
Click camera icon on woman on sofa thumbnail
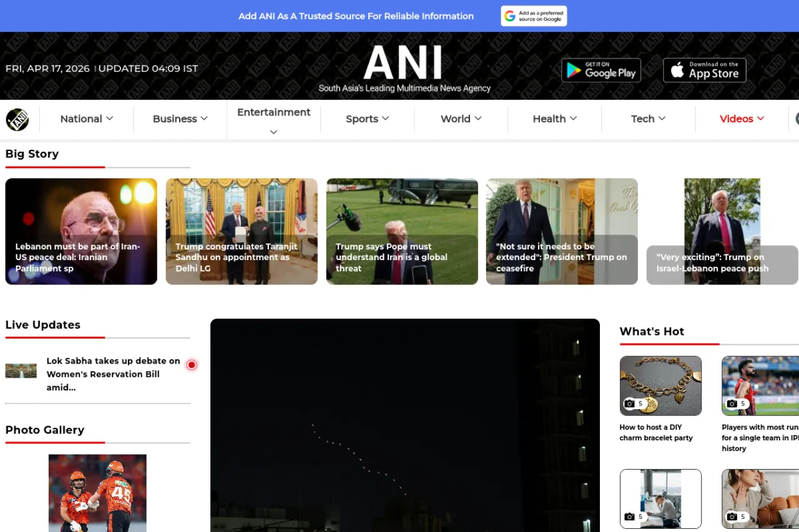click(x=732, y=516)
